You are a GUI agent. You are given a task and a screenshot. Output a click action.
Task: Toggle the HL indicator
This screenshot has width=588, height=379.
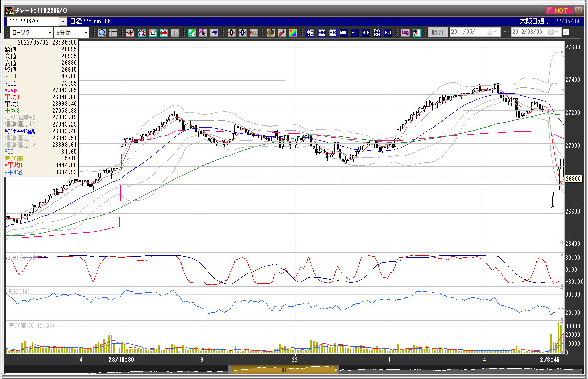pos(354,33)
